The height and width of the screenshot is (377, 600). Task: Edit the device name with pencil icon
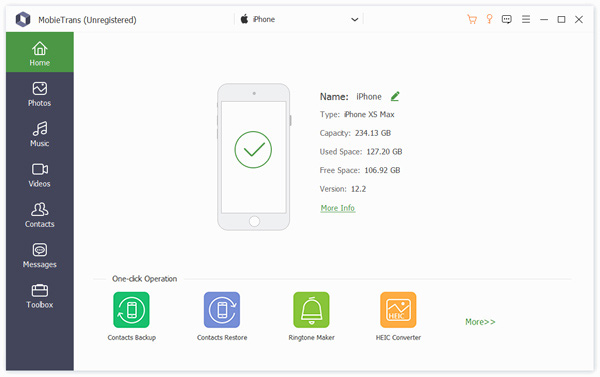point(395,96)
